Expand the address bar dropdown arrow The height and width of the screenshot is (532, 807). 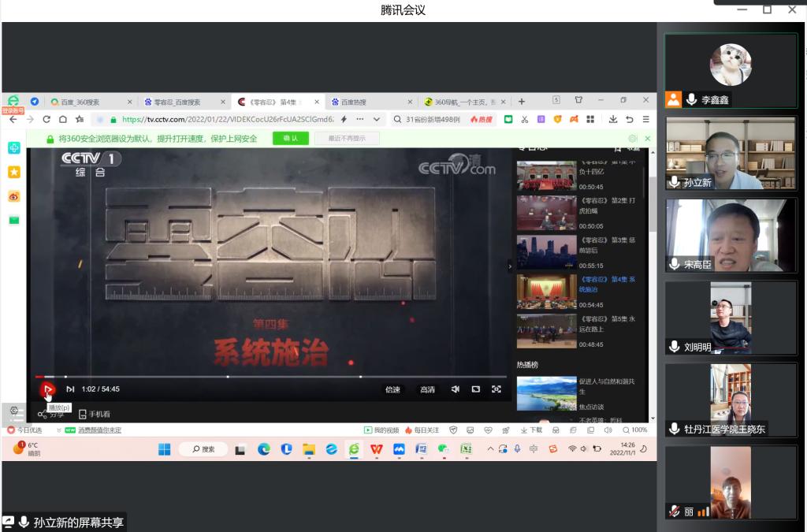[x=377, y=120]
